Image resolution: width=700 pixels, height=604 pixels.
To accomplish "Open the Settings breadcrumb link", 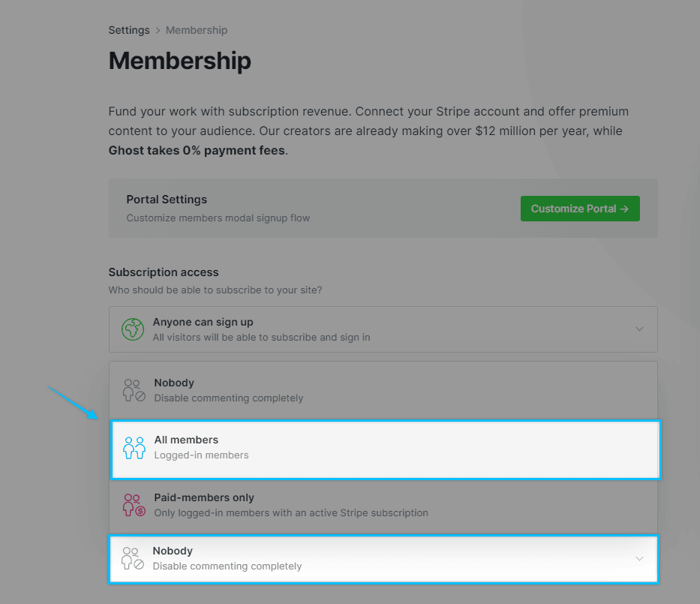I will point(128,30).
